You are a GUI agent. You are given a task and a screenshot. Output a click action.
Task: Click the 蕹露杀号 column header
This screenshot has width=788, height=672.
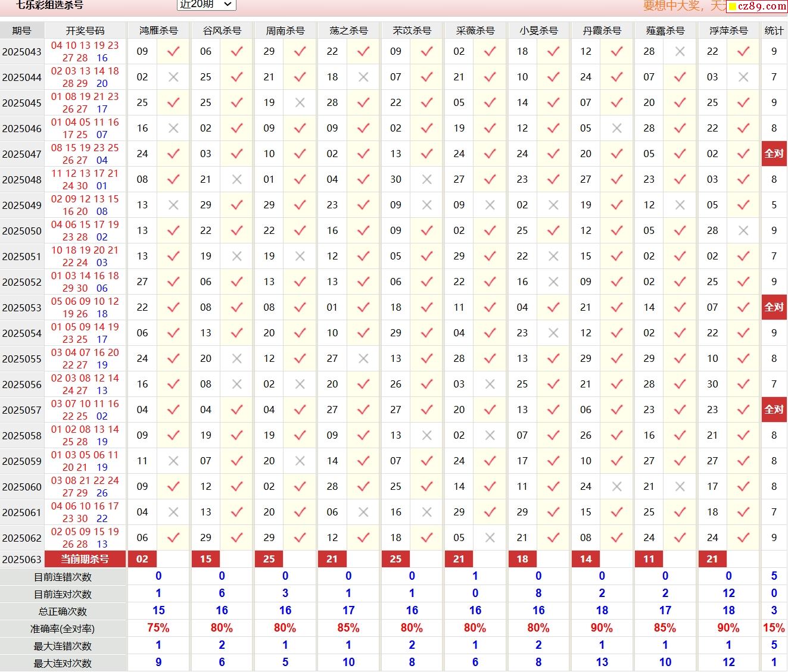pos(665,30)
